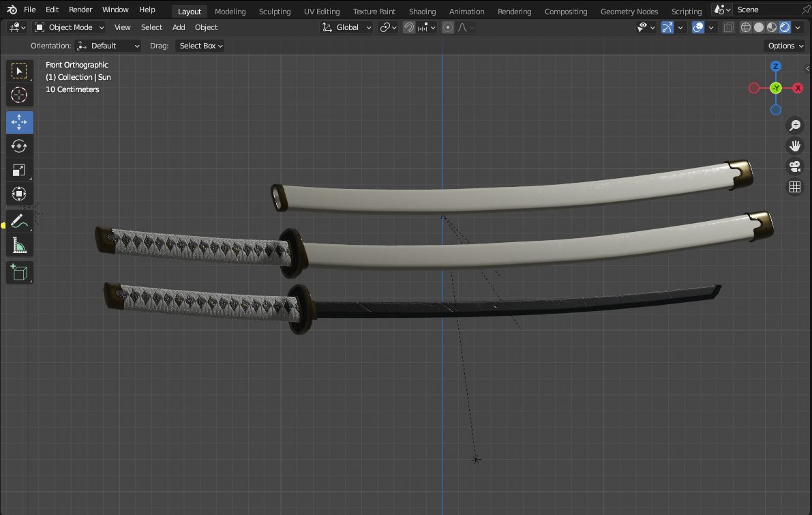The height and width of the screenshot is (515, 812).
Task: Open the proportional falloff dropdown
Action: point(465,27)
